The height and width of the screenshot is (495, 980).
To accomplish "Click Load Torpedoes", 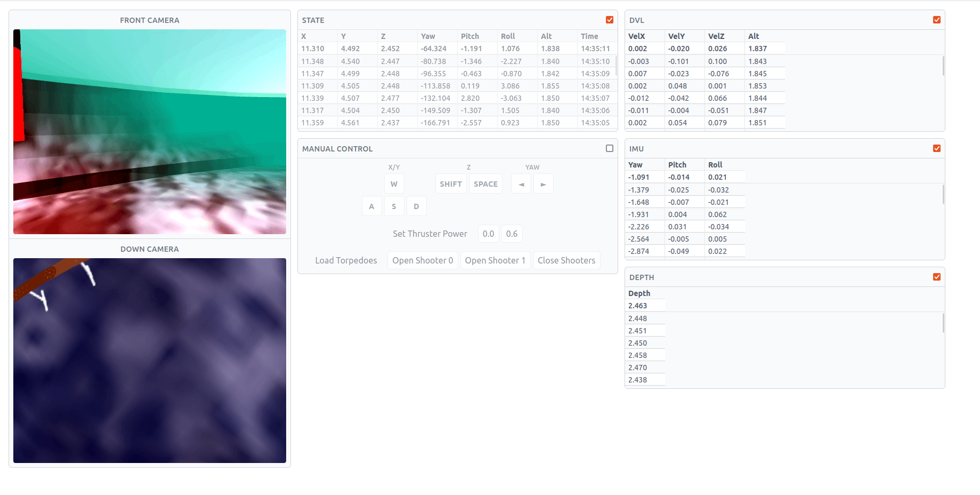I will click(346, 260).
